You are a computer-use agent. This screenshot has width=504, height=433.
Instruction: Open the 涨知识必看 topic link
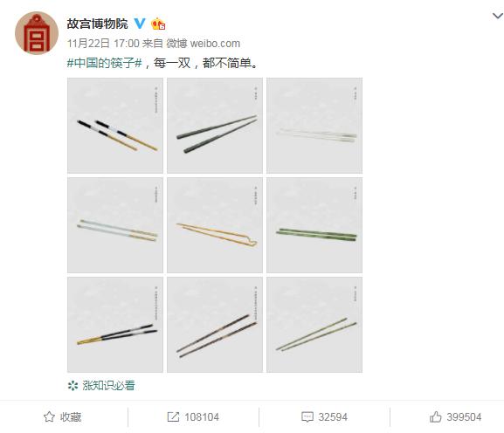[108, 386]
